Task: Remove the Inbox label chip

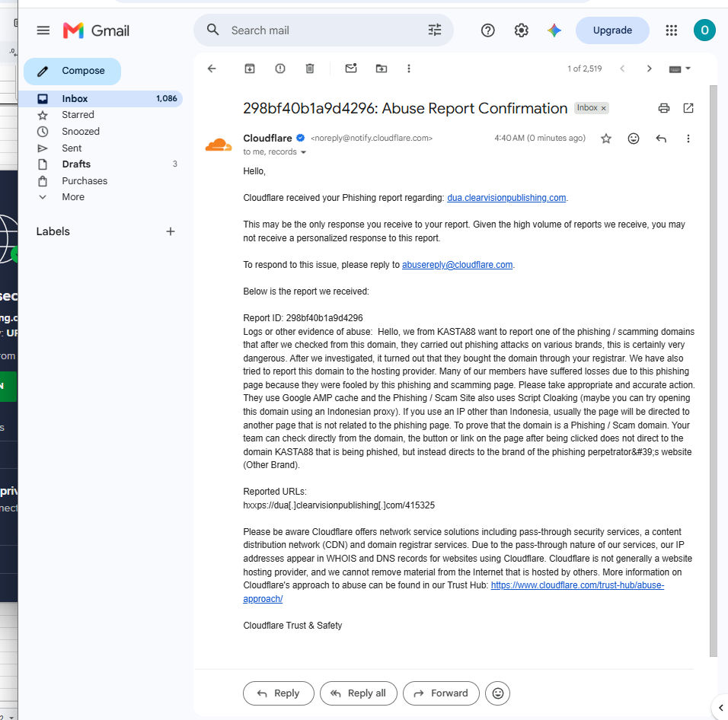Action: (604, 108)
